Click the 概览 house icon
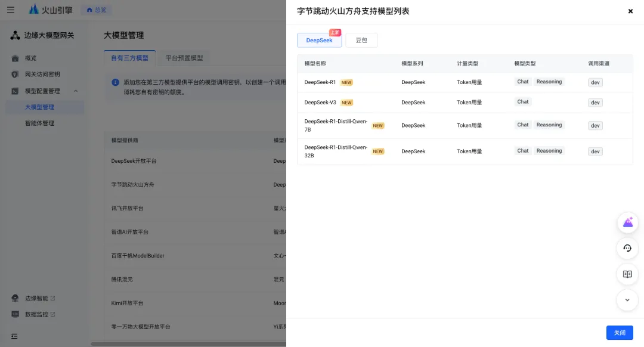 pyautogui.click(x=15, y=58)
